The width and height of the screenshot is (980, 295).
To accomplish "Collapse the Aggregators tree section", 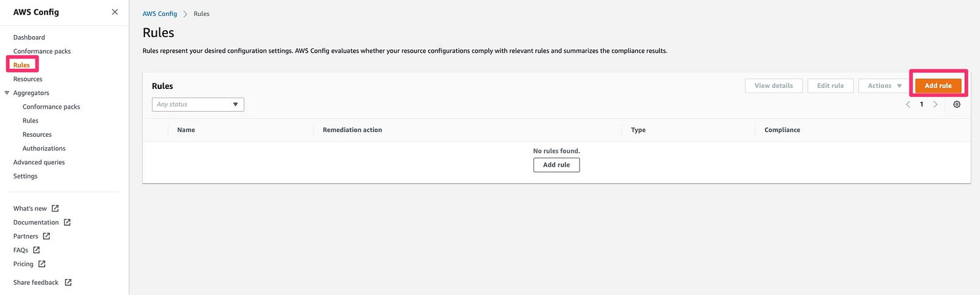I will click(7, 93).
